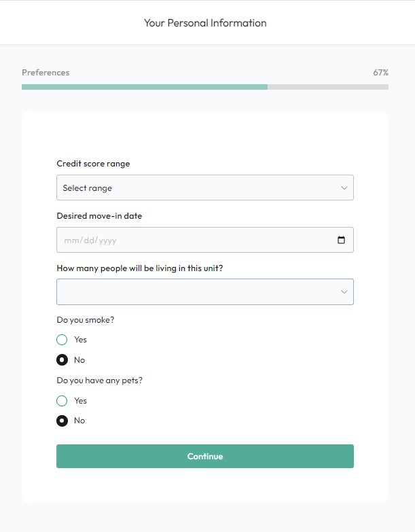Select Yes for having pets

(62, 401)
